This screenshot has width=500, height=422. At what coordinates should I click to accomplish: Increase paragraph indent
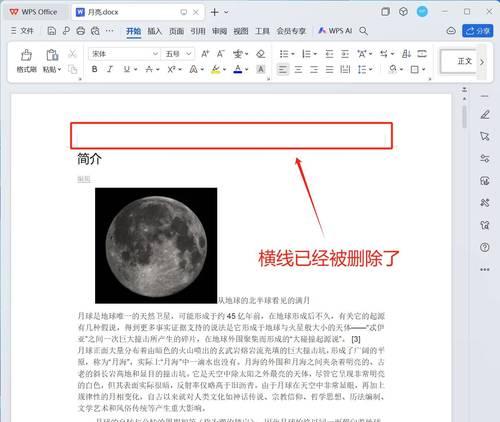(345, 54)
